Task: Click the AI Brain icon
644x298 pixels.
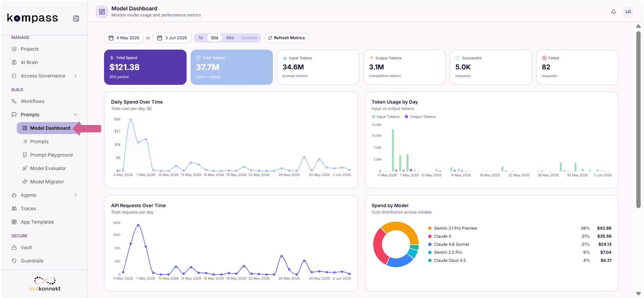Action: click(14, 62)
